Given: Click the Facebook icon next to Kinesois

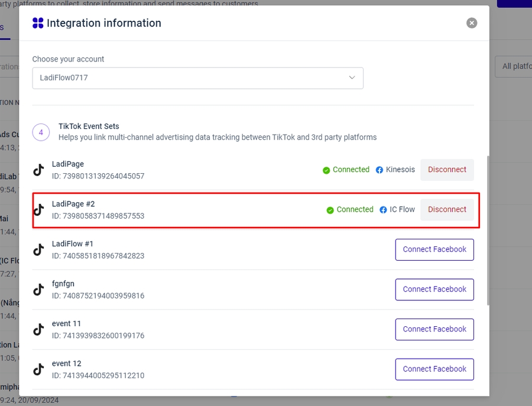Looking at the screenshot, I should click(x=380, y=170).
